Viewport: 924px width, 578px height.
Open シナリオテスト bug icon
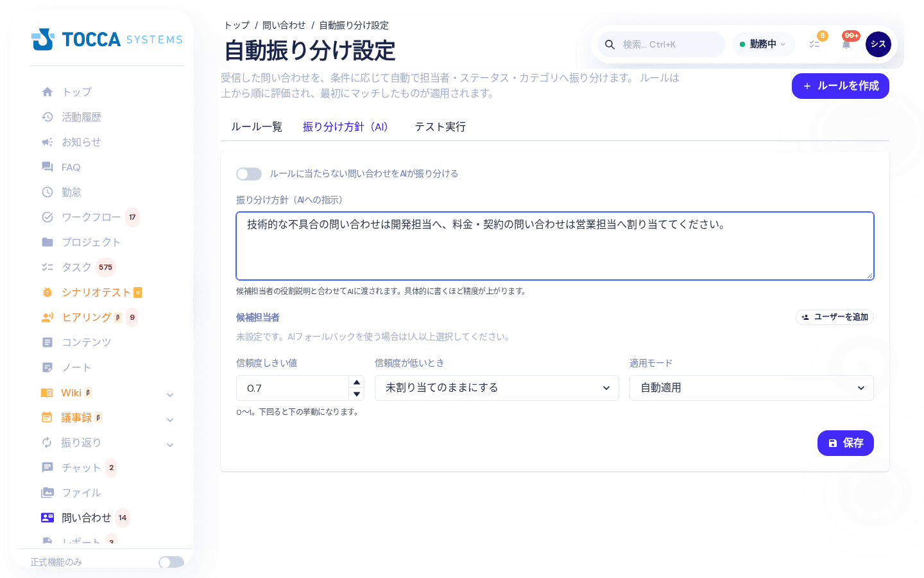(x=47, y=292)
